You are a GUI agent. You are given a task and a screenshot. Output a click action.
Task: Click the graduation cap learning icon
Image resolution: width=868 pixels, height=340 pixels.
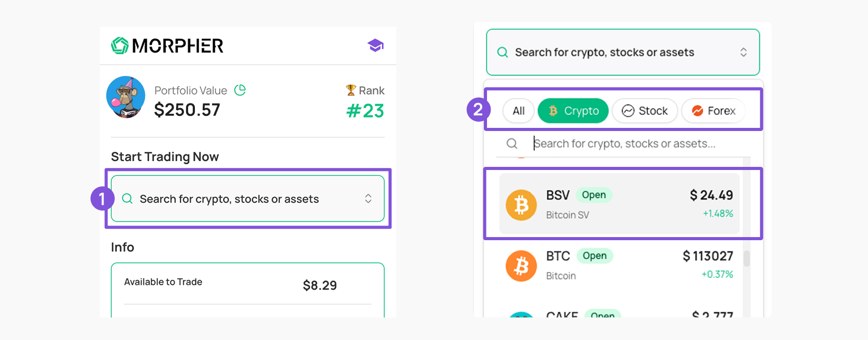coord(375,46)
